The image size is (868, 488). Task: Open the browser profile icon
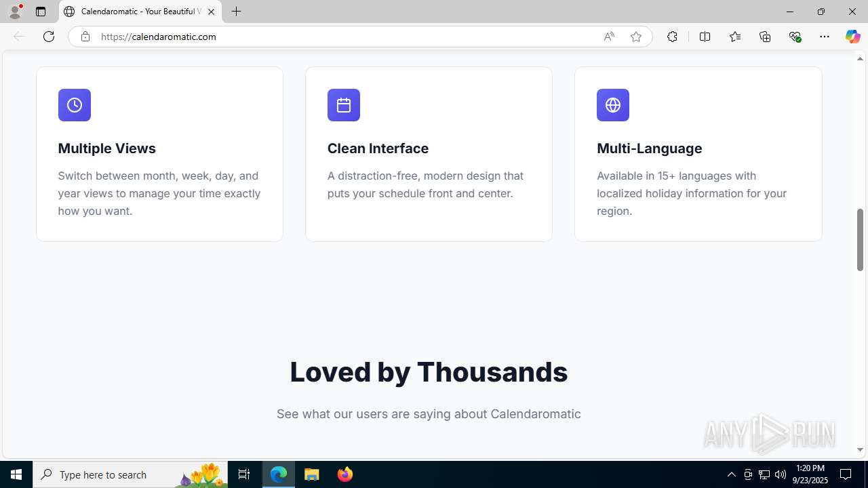click(15, 12)
